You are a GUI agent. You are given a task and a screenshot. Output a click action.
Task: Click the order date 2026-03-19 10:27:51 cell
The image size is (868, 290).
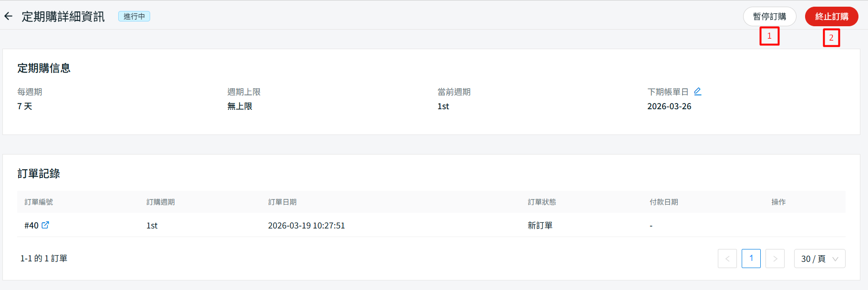pos(306,226)
